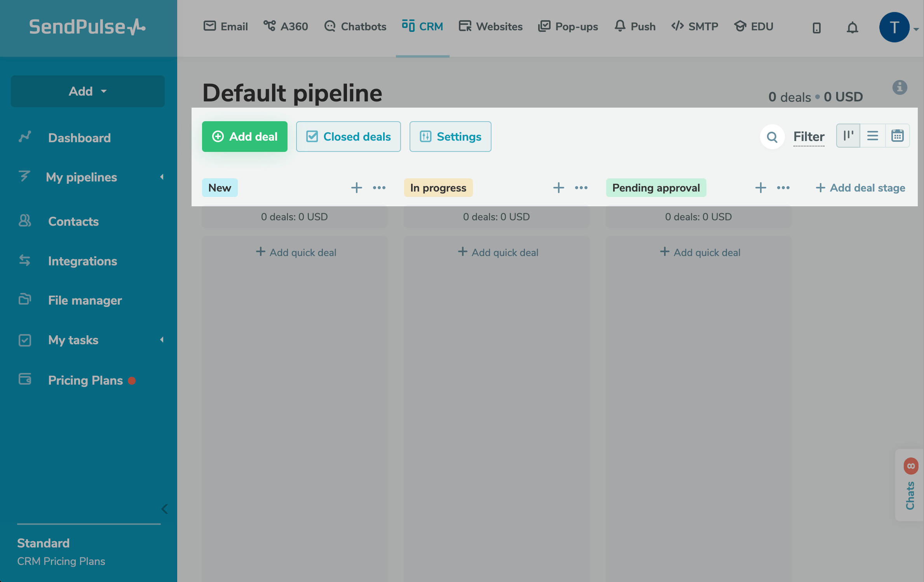Open In progress stage options menu

[581, 188]
